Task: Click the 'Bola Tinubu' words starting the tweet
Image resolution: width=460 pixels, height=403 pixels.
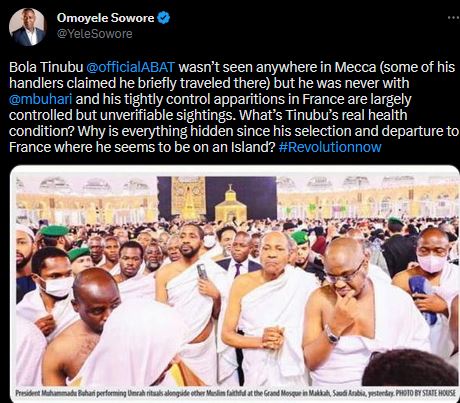Action: [x=46, y=67]
